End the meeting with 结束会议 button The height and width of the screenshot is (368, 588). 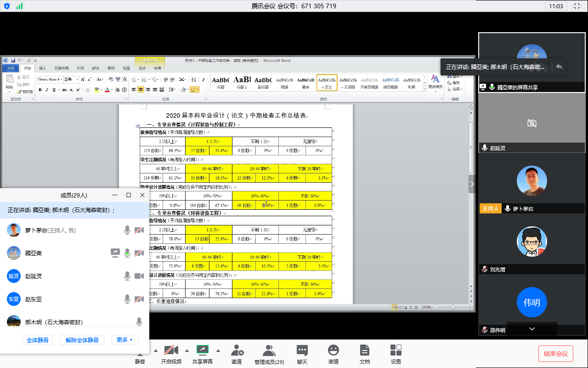tap(555, 354)
